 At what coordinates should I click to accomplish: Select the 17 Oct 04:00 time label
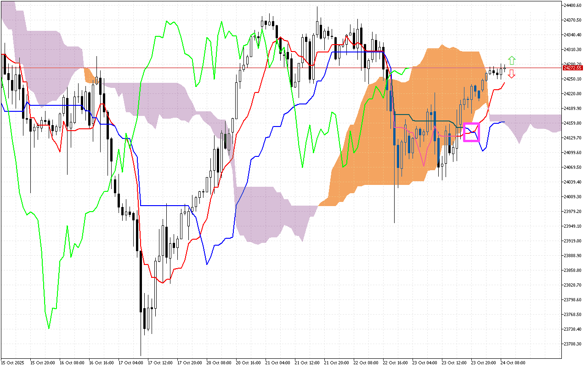coord(129,363)
